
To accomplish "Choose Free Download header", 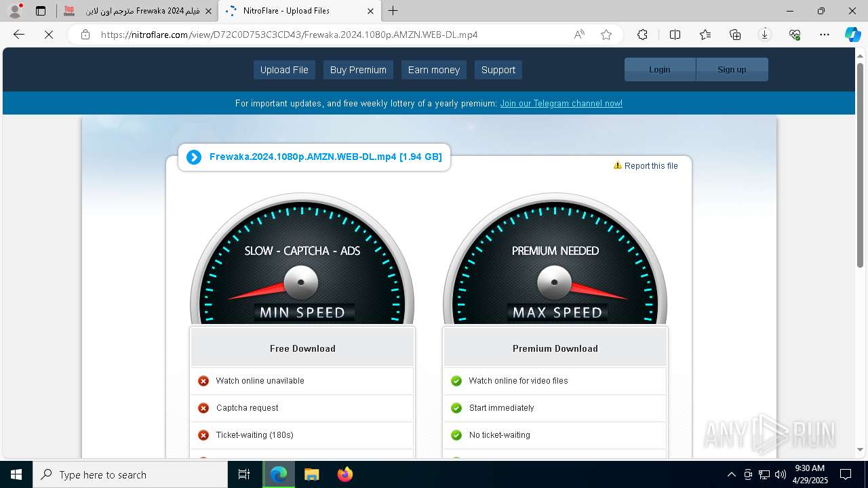I will pos(302,348).
